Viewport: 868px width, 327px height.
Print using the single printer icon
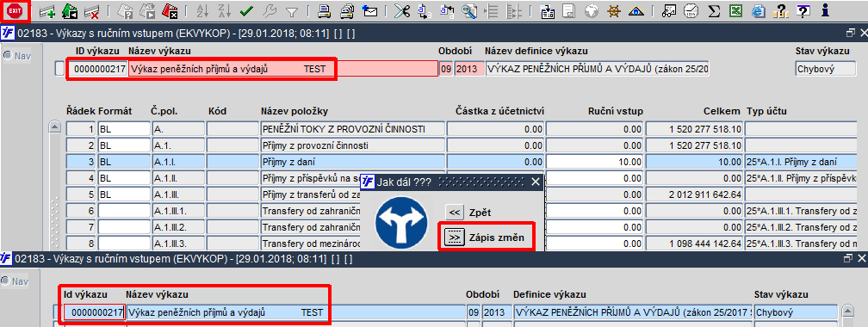325,10
